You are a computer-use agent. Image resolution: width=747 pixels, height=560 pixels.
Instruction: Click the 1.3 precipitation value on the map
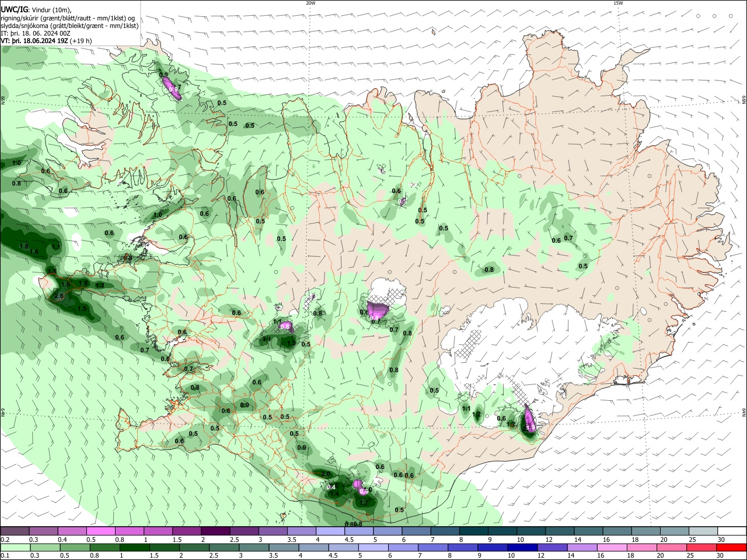click(291, 343)
